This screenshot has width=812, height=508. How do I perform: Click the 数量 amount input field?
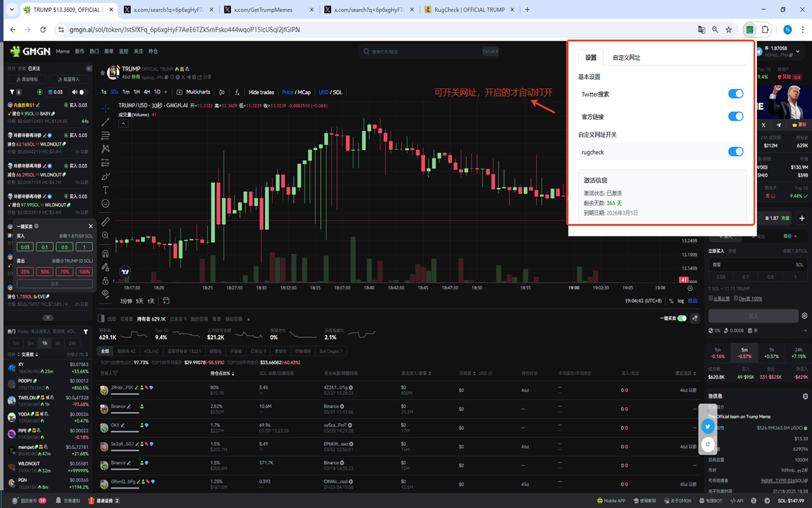758,265
